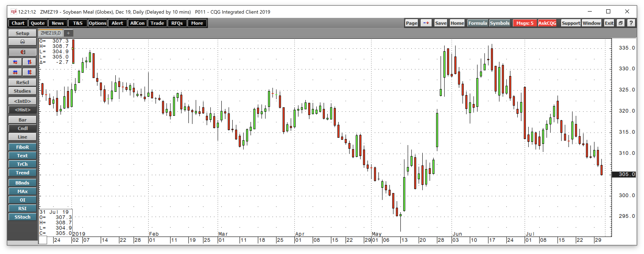Screen dimensions: 644x254
Task: Maximize the CQG window
Action: (608, 12)
